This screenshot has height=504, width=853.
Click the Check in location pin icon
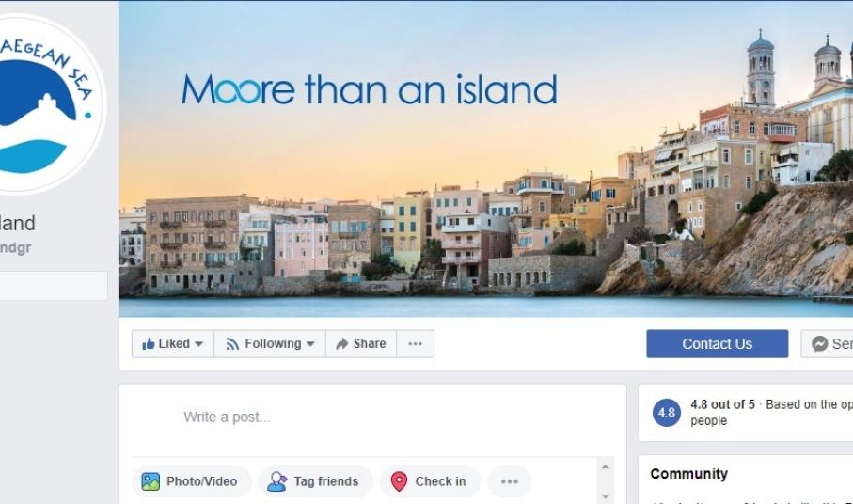point(400,481)
